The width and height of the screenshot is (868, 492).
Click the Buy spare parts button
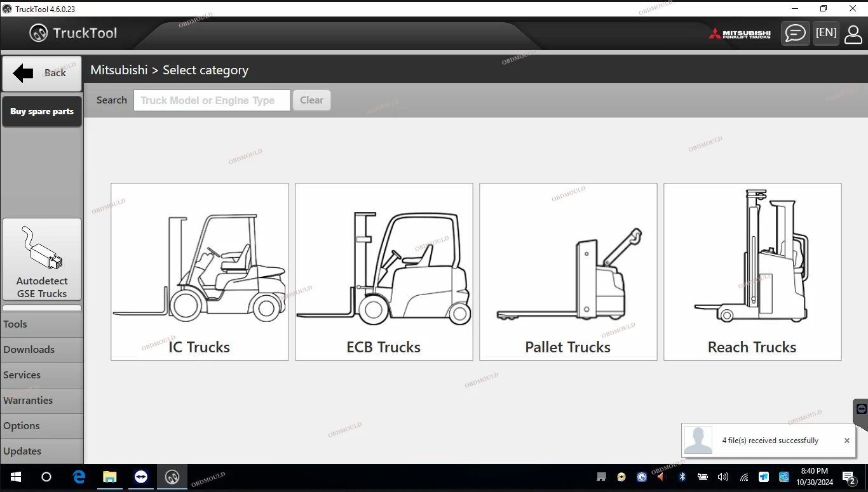(x=42, y=112)
